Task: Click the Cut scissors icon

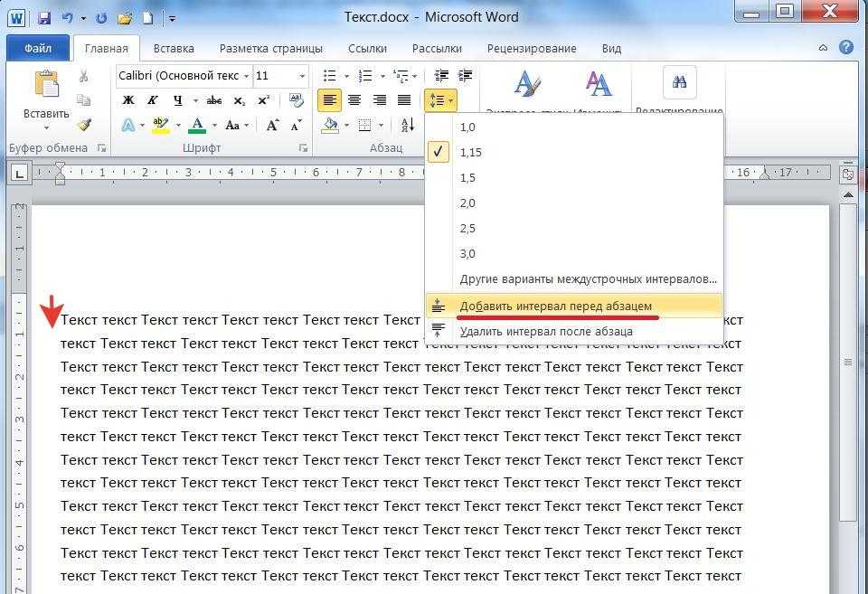Action: 84,77
